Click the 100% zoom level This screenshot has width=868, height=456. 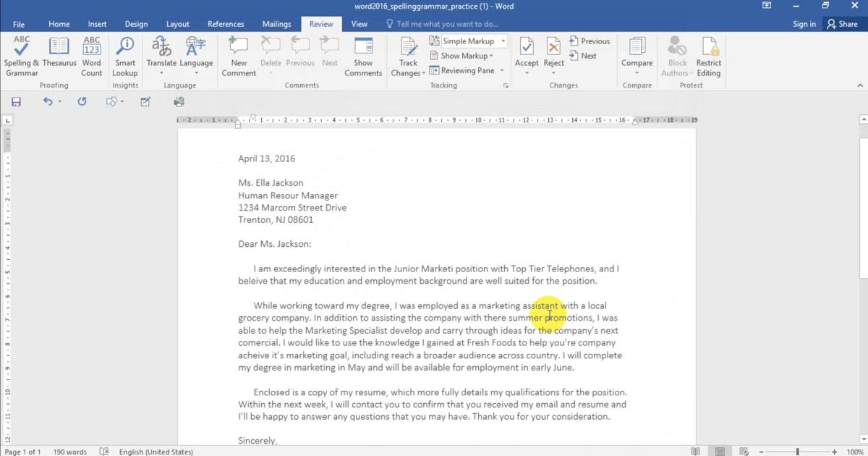[855, 452]
